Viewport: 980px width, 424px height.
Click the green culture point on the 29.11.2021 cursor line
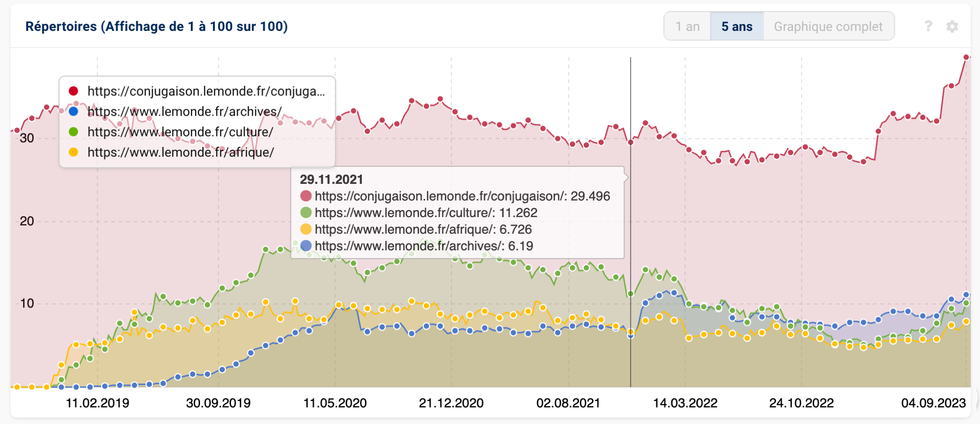click(631, 294)
